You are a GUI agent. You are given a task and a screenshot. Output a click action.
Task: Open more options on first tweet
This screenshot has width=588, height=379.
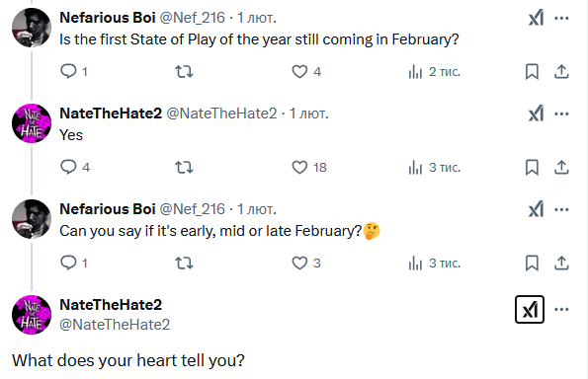(561, 18)
